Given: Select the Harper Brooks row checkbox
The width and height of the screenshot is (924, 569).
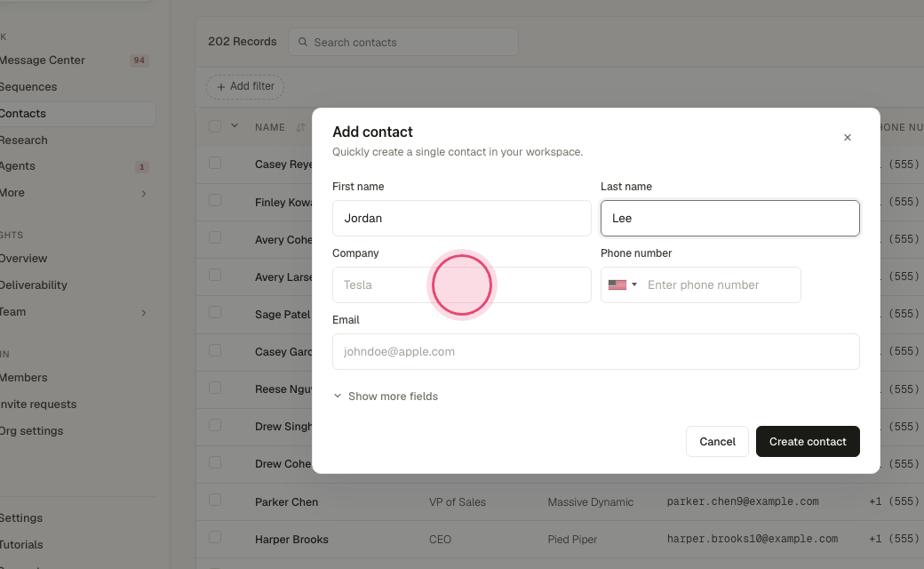Looking at the screenshot, I should [x=215, y=537].
